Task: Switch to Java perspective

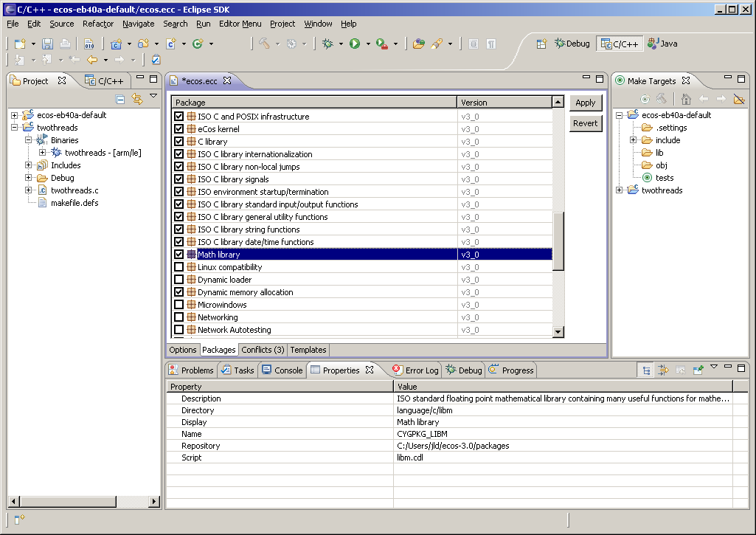Action: coord(662,44)
